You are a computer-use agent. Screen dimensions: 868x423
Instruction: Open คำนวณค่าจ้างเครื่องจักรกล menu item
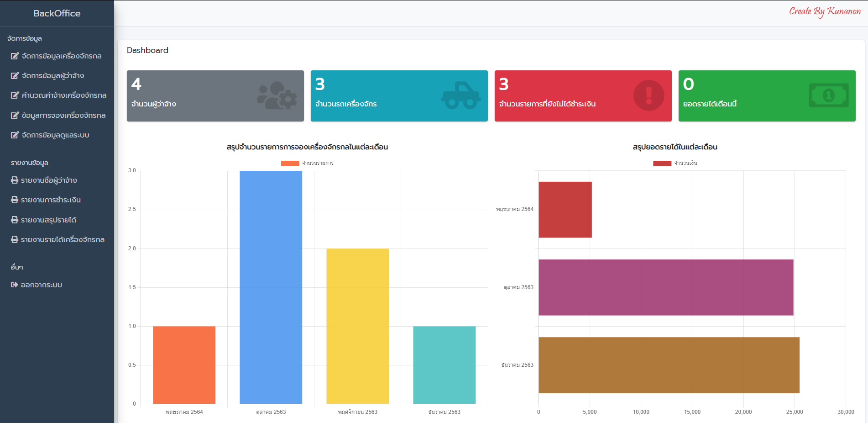(64, 95)
